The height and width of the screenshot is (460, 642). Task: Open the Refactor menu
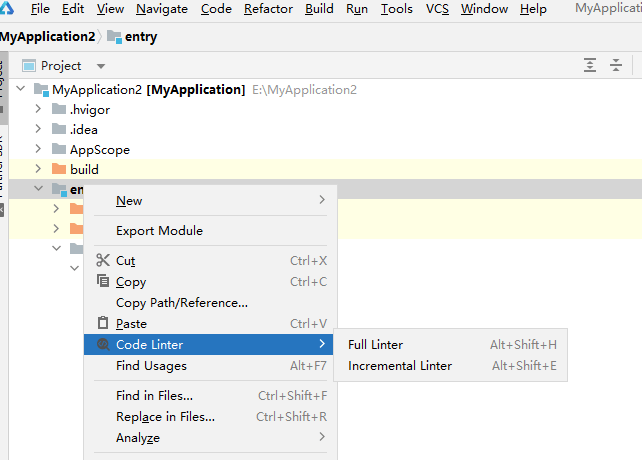click(x=268, y=9)
